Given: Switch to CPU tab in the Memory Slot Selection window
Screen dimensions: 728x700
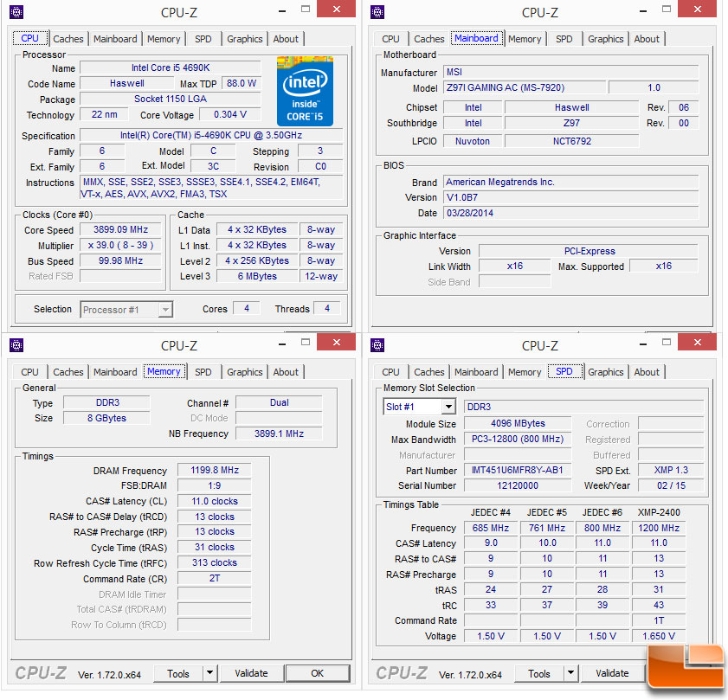Looking at the screenshot, I should click(x=390, y=372).
